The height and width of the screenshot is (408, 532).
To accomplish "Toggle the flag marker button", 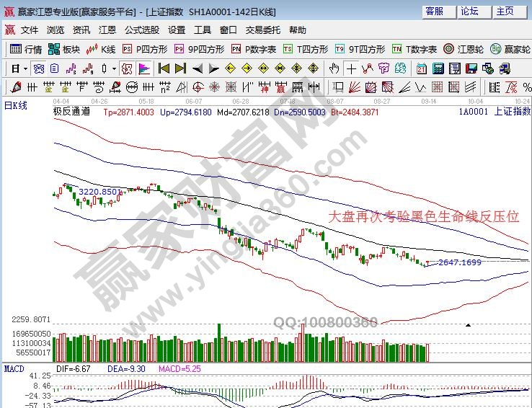I will click(144, 68).
